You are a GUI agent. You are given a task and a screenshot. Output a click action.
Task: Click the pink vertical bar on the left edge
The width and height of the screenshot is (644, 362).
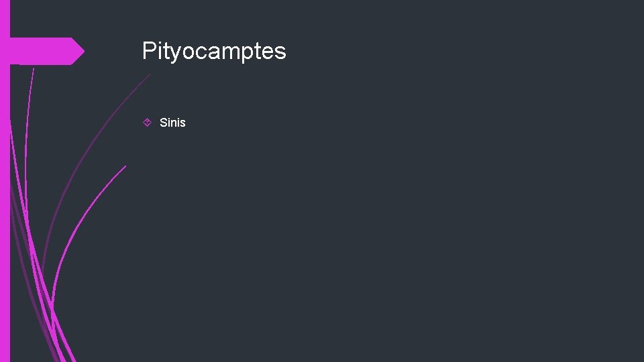coord(5,201)
